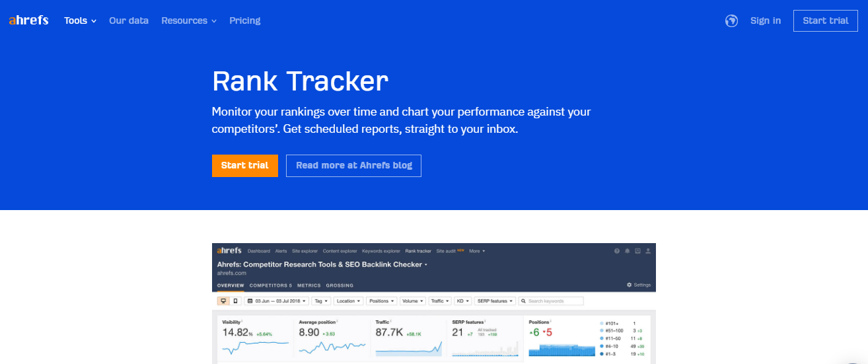
Task: Open the Location filter dropdown
Action: (348, 301)
